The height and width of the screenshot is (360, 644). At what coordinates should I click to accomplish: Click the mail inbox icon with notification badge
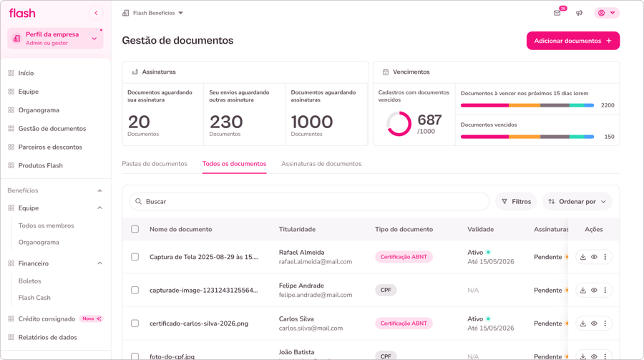(557, 13)
